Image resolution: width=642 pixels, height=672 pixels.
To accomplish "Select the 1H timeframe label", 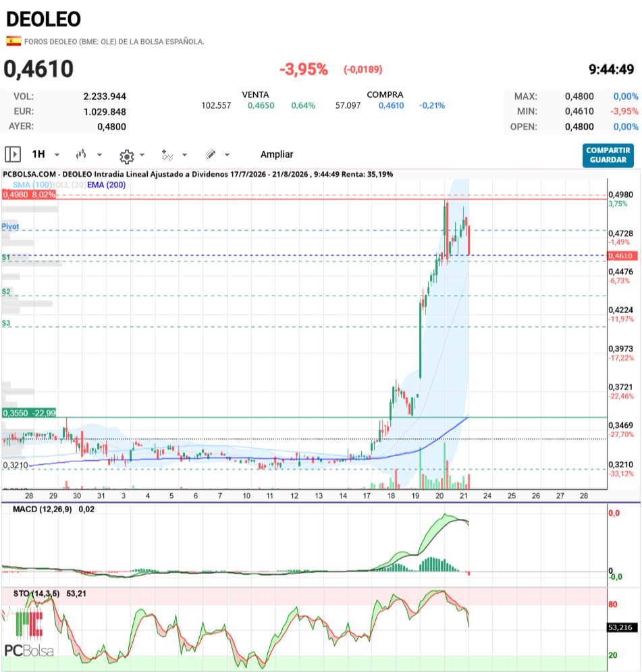I will 38,155.
